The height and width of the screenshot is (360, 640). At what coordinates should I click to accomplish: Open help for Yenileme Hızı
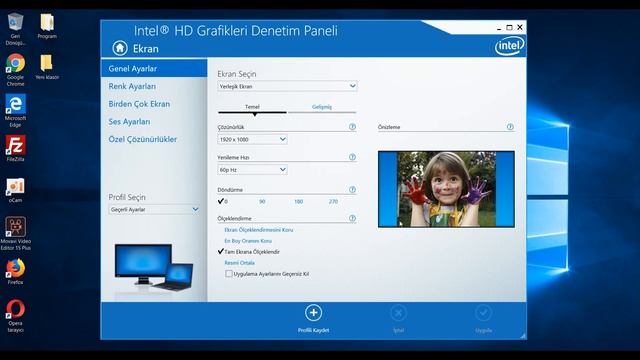352,157
